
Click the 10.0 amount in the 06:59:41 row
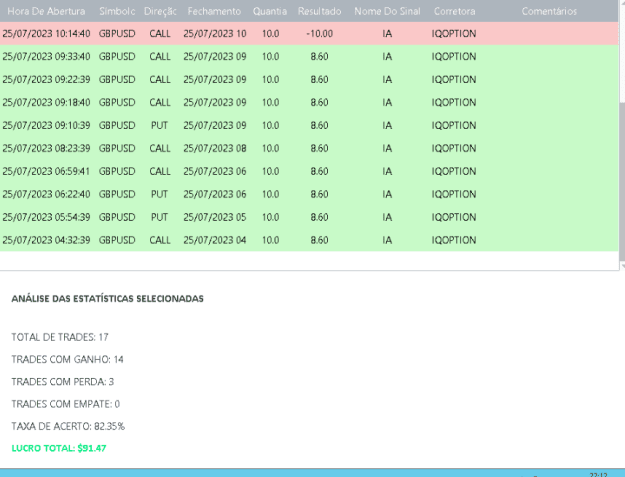pos(270,171)
